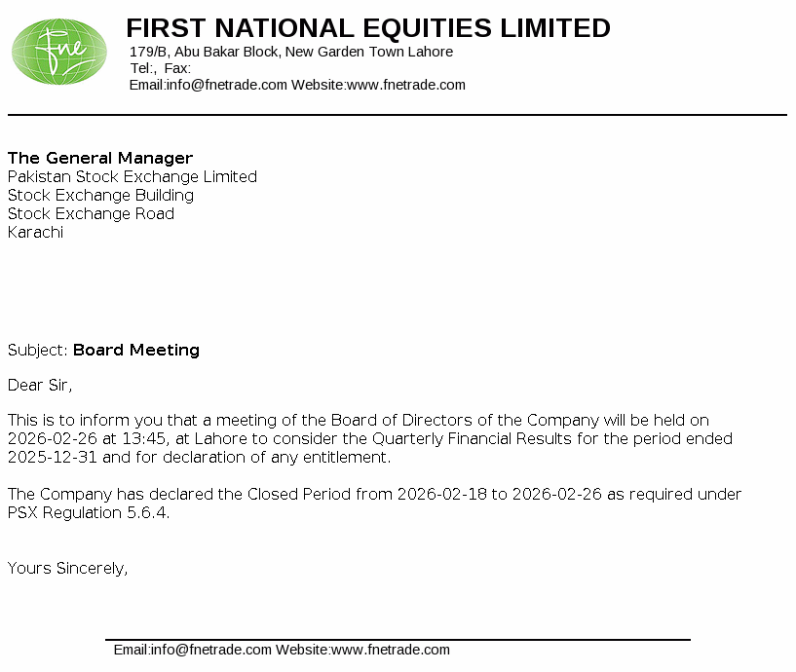
Task: Open the header email info@fnetrade.com link
Action: click(226, 85)
